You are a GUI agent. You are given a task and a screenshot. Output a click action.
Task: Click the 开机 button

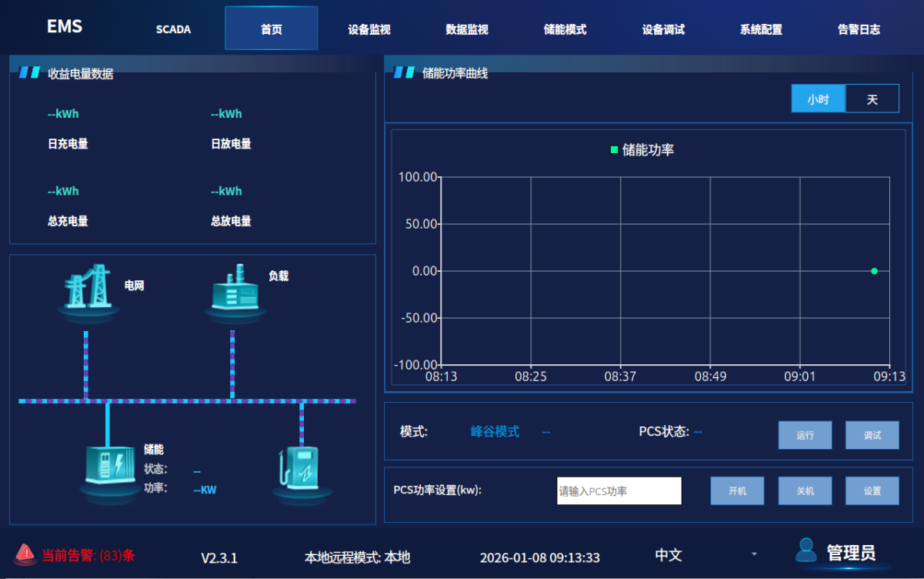737,490
